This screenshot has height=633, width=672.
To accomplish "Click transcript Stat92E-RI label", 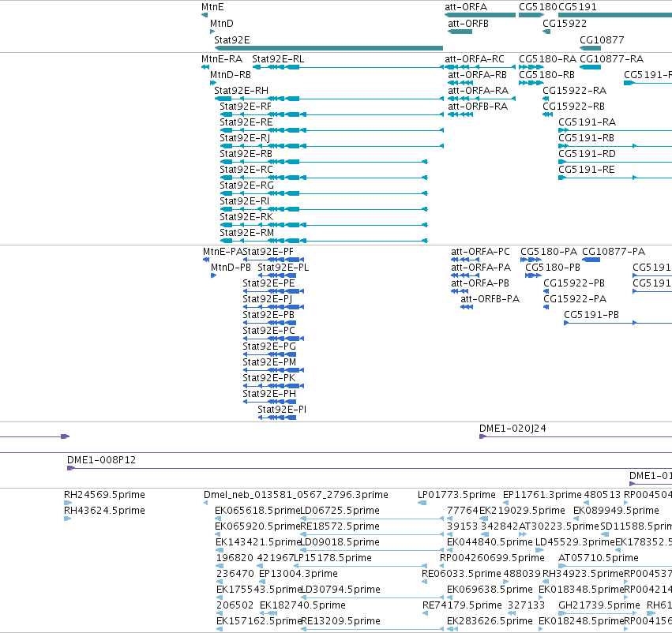I will coord(244,200).
